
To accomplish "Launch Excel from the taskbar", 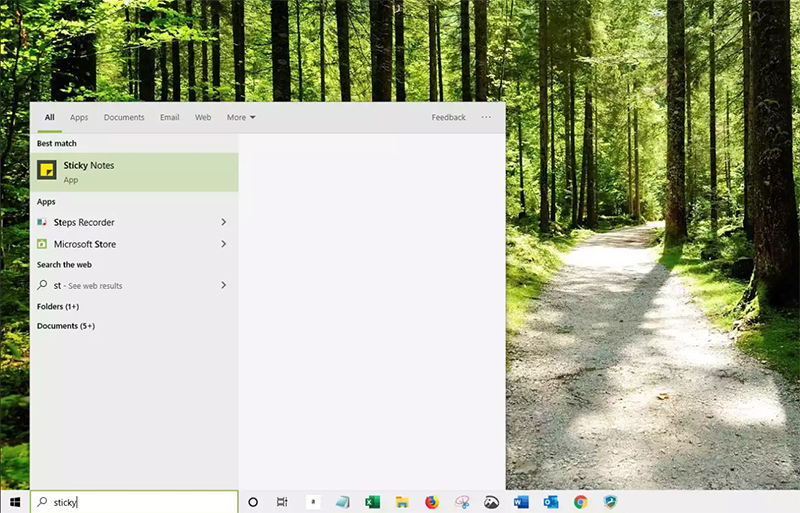I will point(372,502).
